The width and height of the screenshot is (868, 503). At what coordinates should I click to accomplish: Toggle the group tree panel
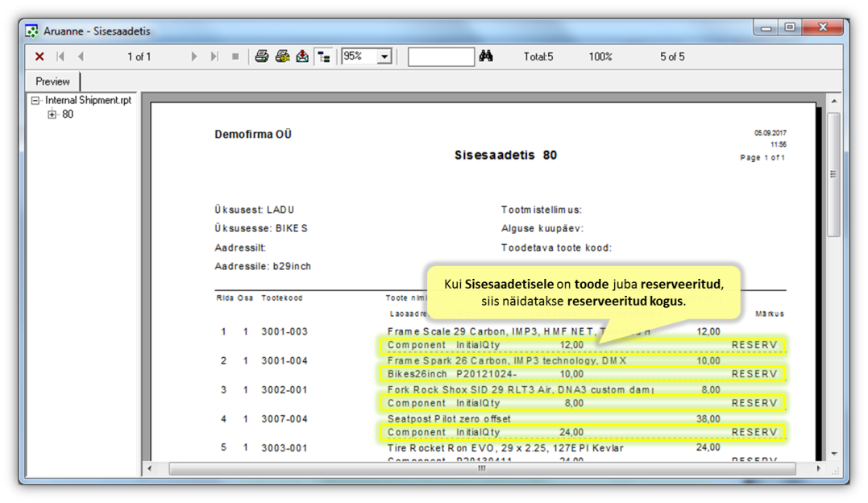tap(324, 56)
